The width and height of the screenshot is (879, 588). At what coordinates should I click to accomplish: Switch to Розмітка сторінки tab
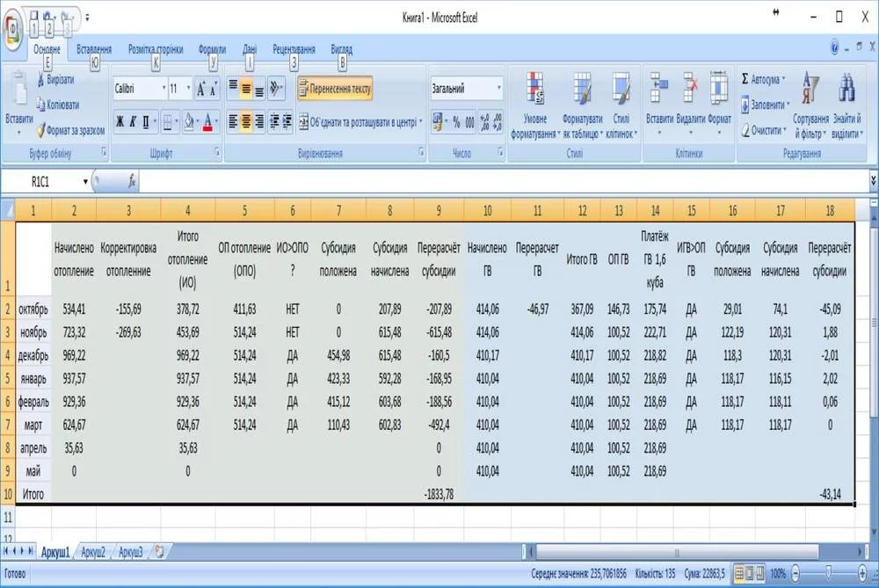[x=156, y=49]
